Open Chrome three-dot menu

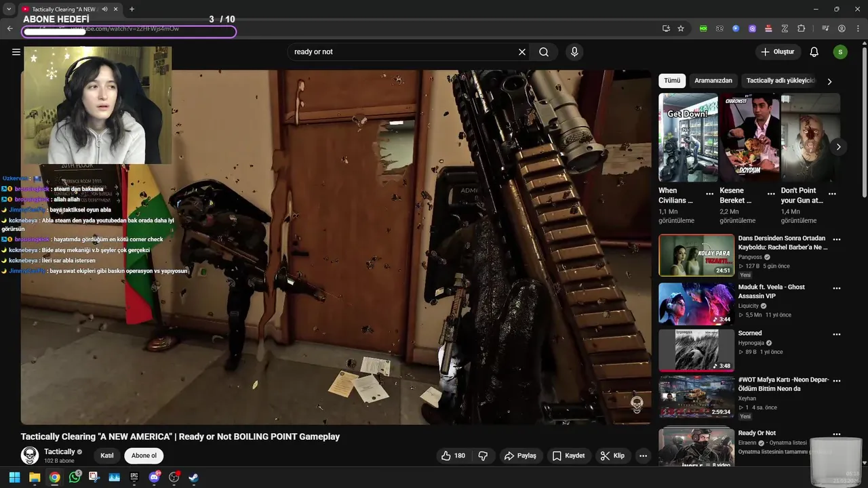pyautogui.click(x=857, y=28)
